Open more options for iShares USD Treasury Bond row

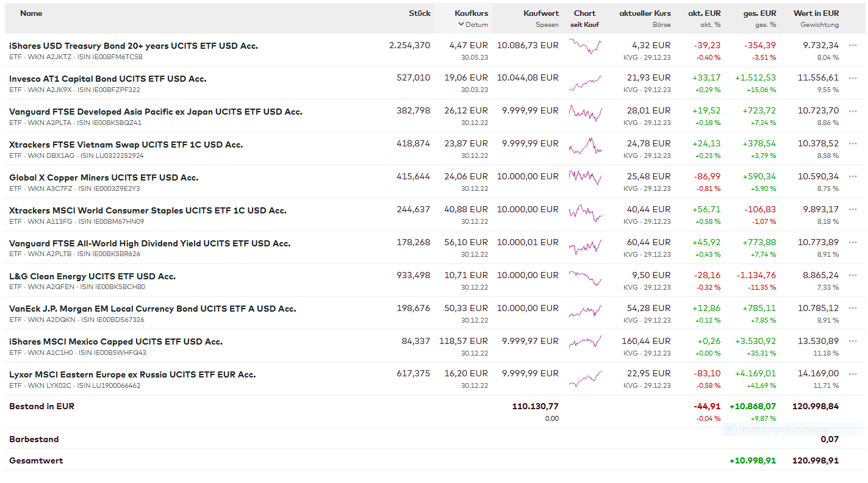coord(853,45)
